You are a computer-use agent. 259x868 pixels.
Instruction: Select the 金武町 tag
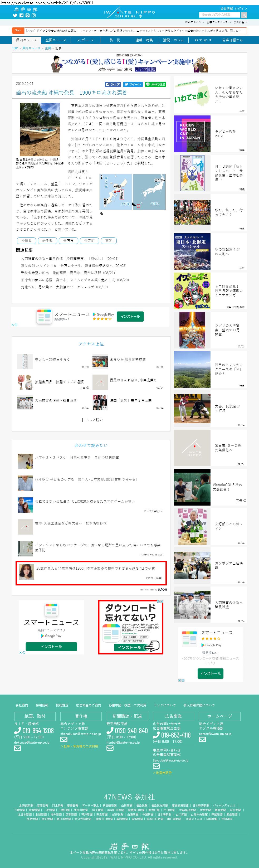[x=89, y=241]
